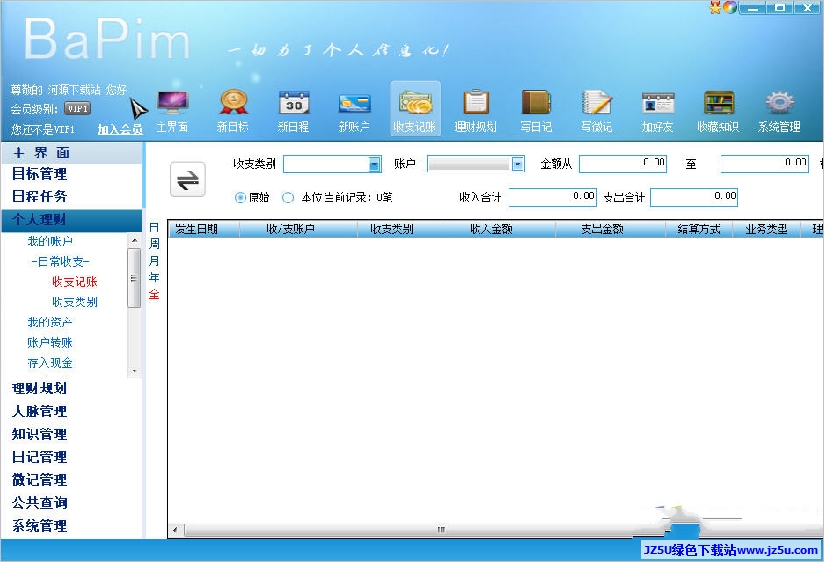Click the tree scrollbar down arrow
This screenshot has height=562, width=824.
click(x=135, y=371)
